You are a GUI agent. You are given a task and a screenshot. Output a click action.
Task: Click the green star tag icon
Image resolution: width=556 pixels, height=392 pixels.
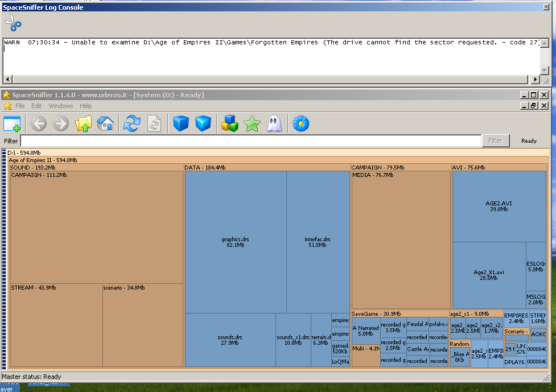252,124
